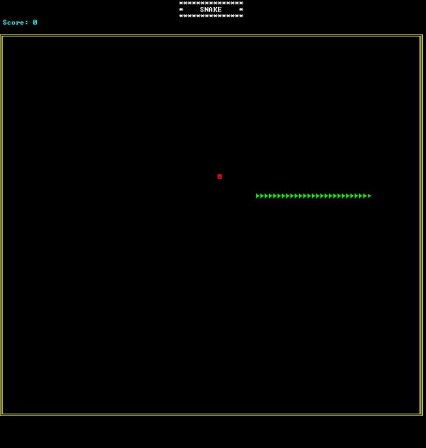
Task: Click the top-right corner of the yellow border
Action: click(421, 36)
